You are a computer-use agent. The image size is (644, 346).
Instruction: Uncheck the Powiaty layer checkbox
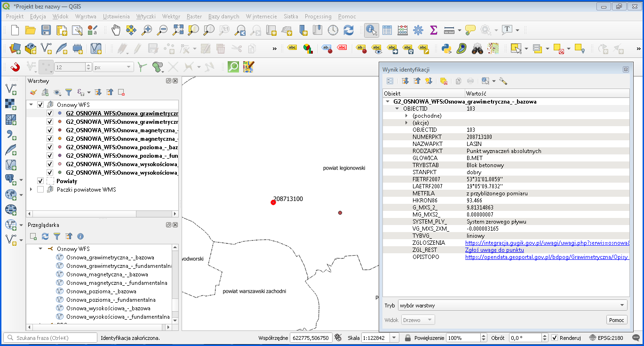point(40,181)
